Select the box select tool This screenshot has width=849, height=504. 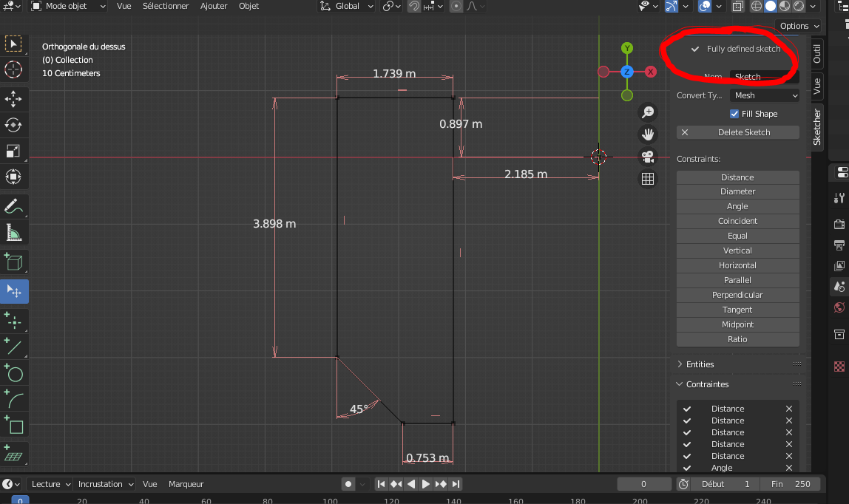13,44
